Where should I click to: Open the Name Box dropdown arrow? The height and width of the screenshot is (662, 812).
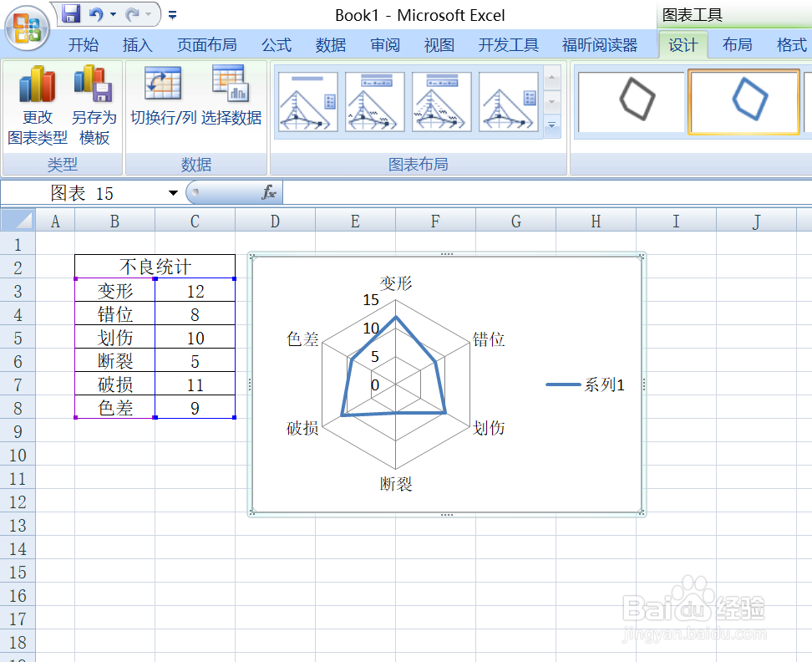tap(173, 192)
